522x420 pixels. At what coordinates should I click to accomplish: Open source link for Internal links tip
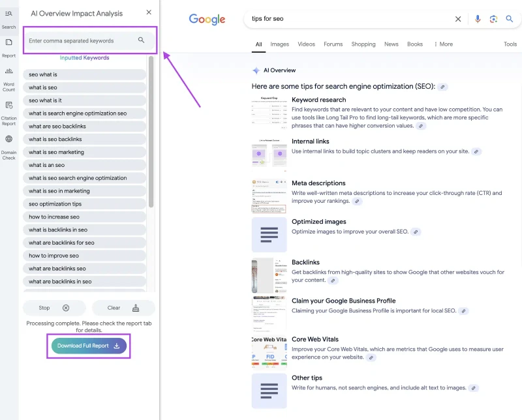click(476, 152)
